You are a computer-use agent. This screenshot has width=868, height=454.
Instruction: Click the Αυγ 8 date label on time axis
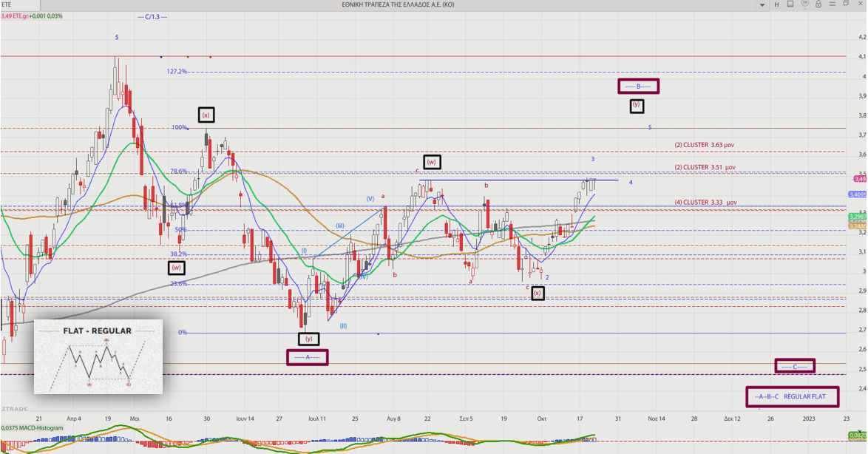click(x=393, y=419)
